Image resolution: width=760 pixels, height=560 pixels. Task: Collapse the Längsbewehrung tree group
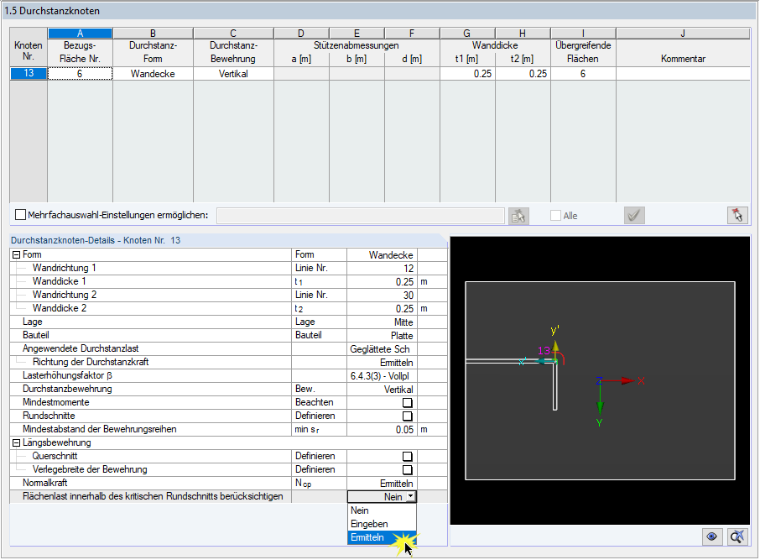coord(16,443)
